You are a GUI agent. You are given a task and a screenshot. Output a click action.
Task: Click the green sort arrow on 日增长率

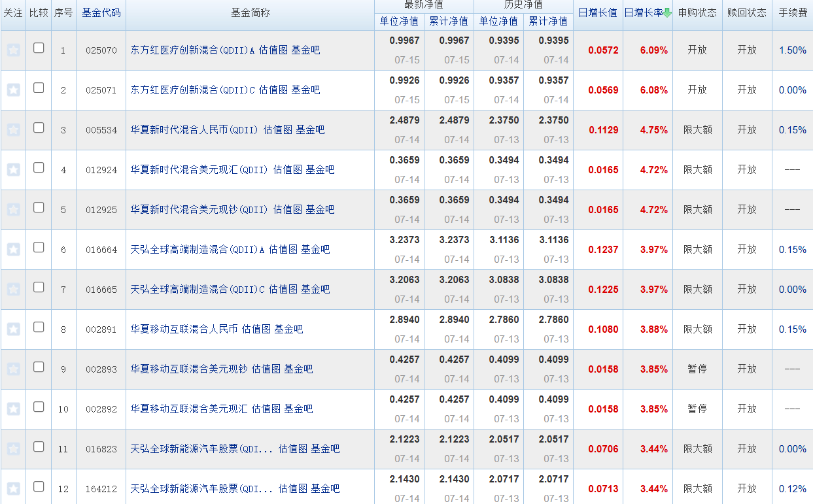click(667, 12)
